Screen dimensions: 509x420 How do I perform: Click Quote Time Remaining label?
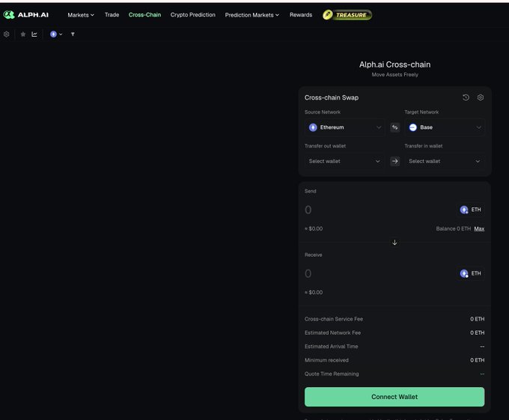pyautogui.click(x=332, y=374)
